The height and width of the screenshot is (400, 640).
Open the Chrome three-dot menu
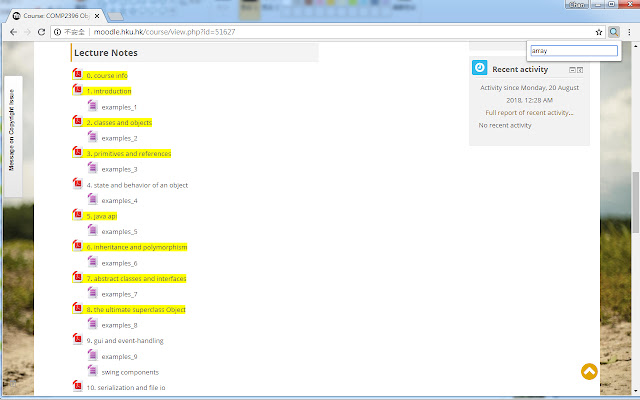point(629,32)
